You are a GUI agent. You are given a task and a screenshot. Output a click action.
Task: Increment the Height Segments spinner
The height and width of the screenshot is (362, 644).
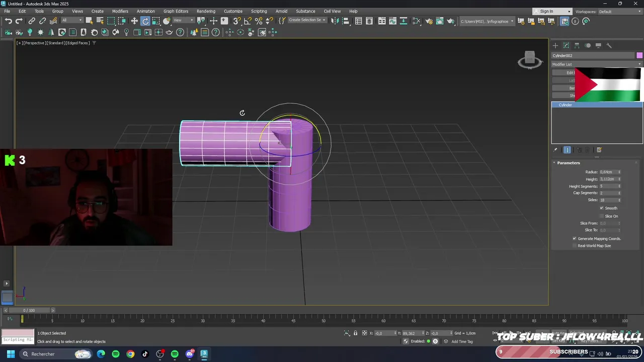coord(619,185)
